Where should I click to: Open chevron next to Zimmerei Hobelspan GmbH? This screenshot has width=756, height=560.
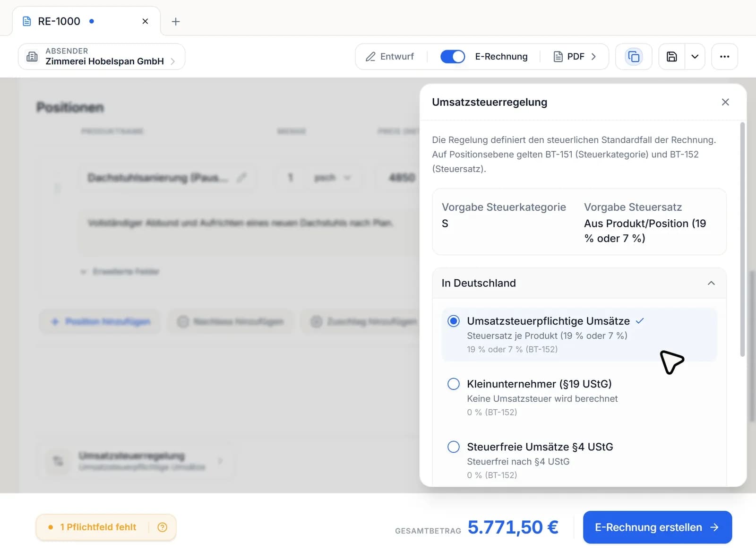172,61
